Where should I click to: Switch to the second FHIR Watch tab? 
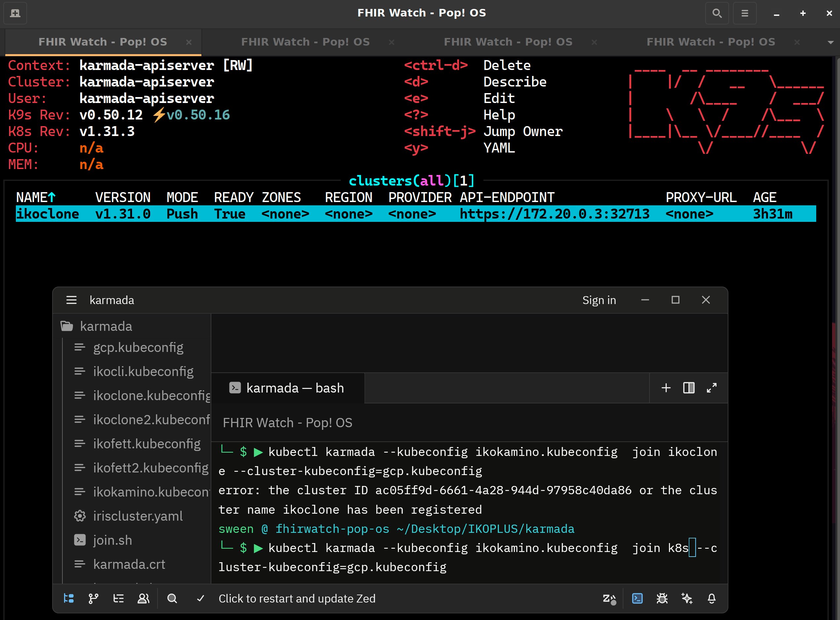pyautogui.click(x=305, y=42)
